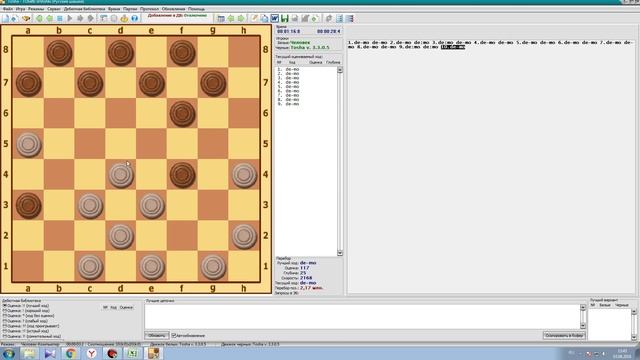Open the Файл menu

(7, 9)
